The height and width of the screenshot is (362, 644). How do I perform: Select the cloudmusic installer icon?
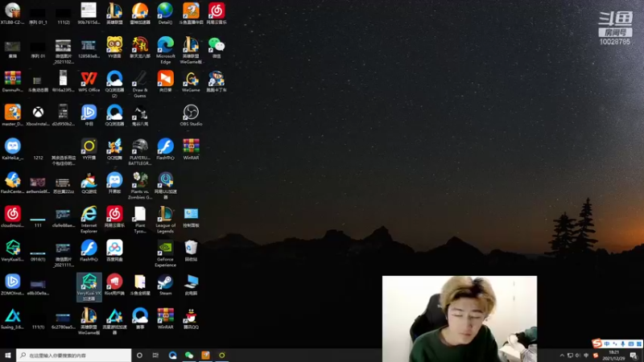click(12, 217)
